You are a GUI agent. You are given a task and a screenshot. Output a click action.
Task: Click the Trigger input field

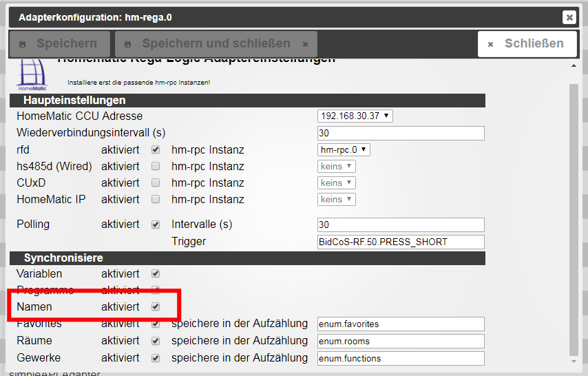pyautogui.click(x=401, y=242)
